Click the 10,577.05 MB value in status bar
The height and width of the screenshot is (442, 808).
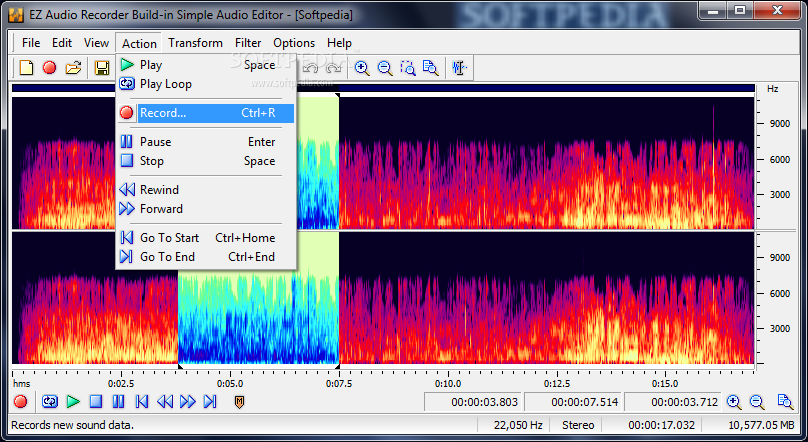[761, 425]
